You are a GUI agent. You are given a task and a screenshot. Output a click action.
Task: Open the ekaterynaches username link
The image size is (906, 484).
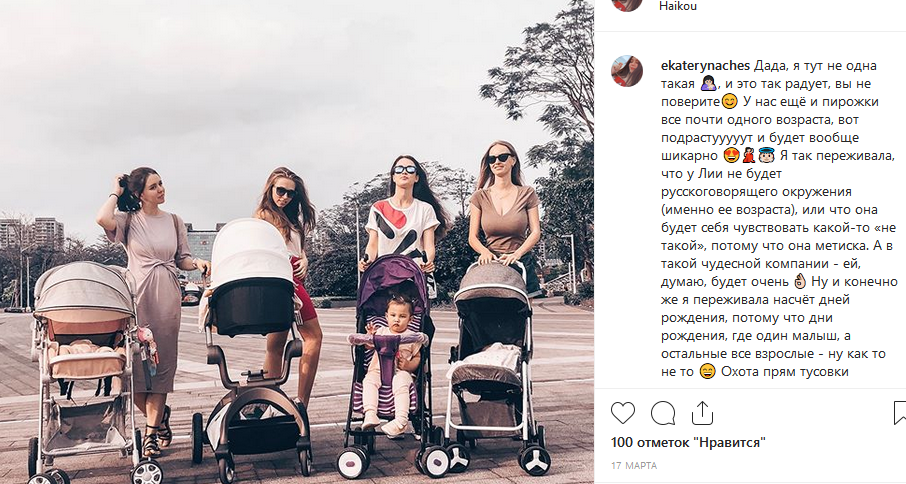(x=706, y=66)
